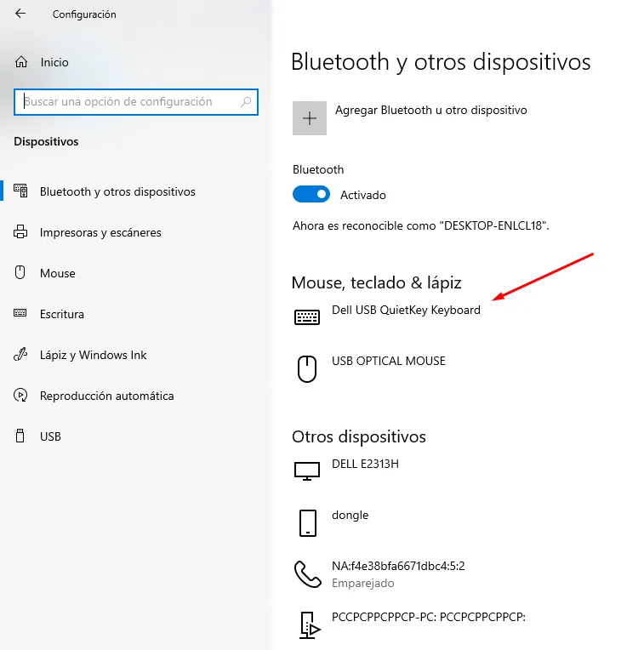Select the Dell USB QuietKey Keyboard entry

(x=406, y=311)
